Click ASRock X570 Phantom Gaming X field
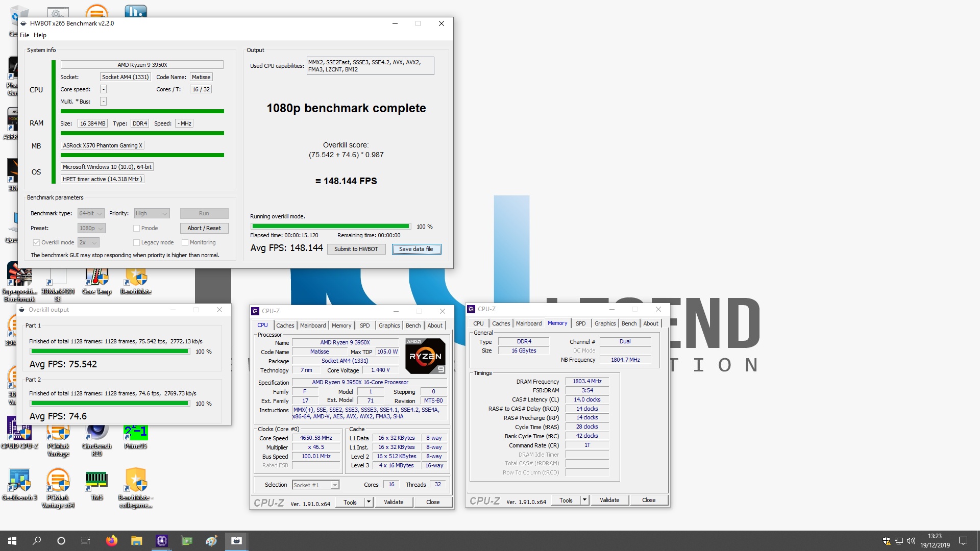The image size is (980, 551). 102,145
